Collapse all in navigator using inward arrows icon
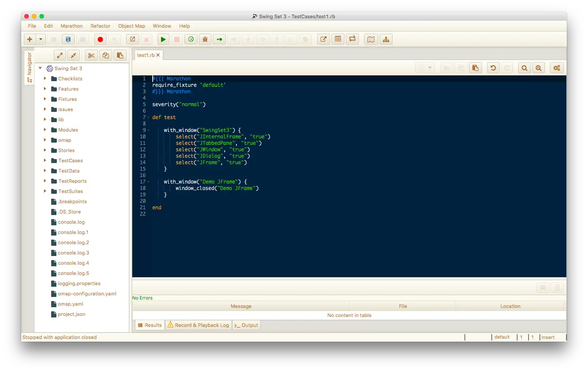The image size is (588, 372). point(73,55)
